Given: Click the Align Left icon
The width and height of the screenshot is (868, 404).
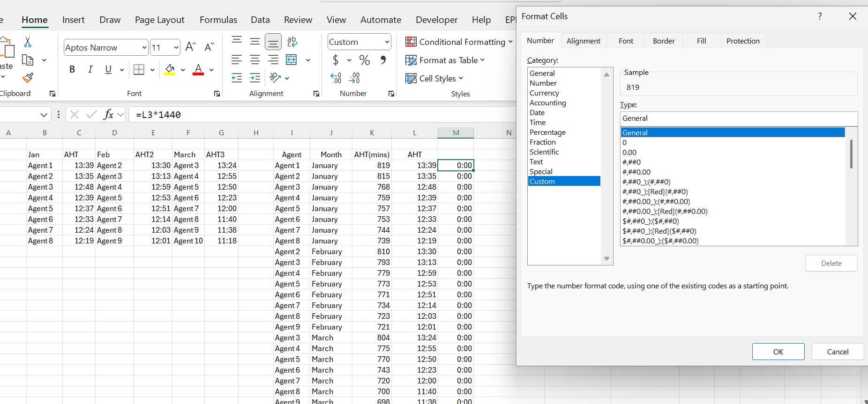Looking at the screenshot, I should click(x=237, y=60).
